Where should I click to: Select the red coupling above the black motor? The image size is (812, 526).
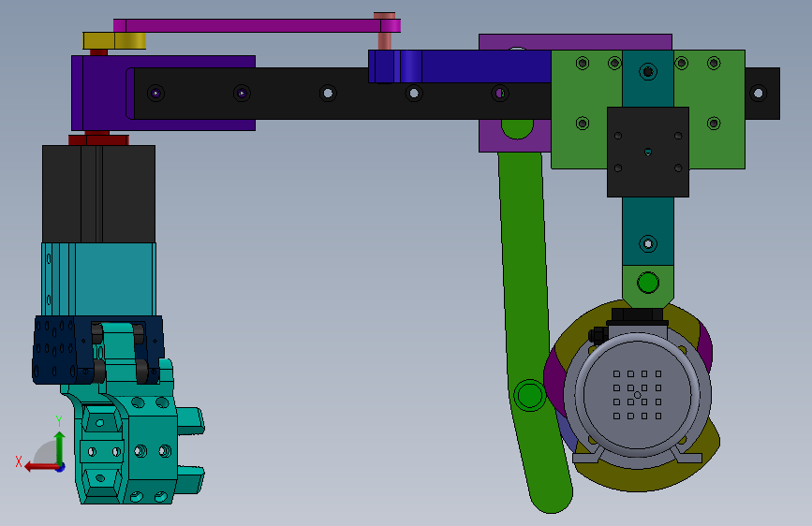pyautogui.click(x=98, y=139)
